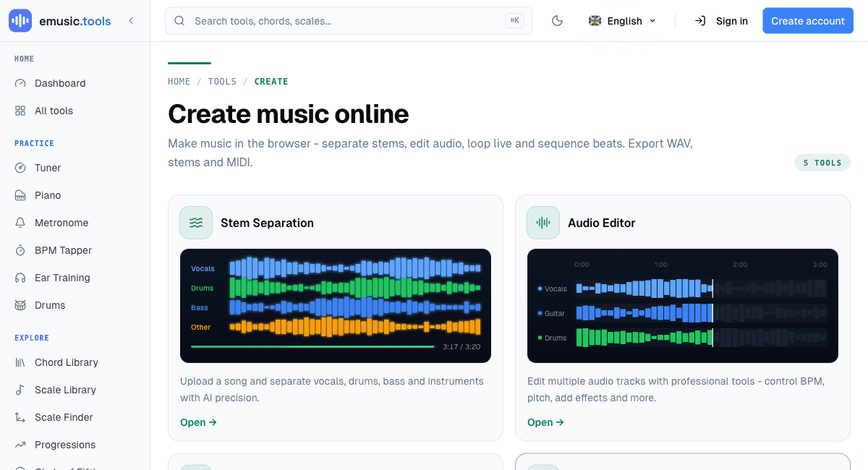The image size is (868, 470).
Task: Click the Progressions trend icon
Action: [x=20, y=445]
